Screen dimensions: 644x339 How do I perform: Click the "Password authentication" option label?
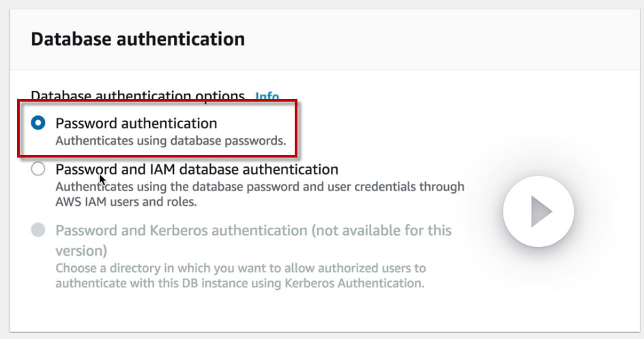coord(136,123)
